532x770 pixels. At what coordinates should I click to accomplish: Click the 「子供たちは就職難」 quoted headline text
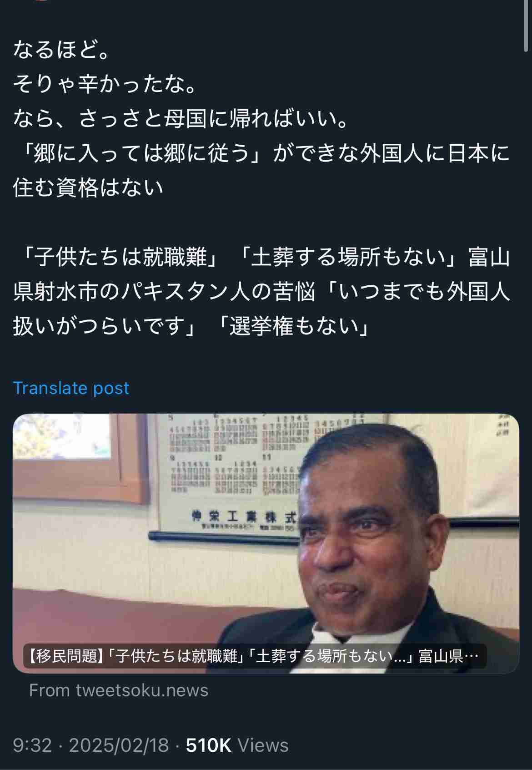pyautogui.click(x=117, y=258)
